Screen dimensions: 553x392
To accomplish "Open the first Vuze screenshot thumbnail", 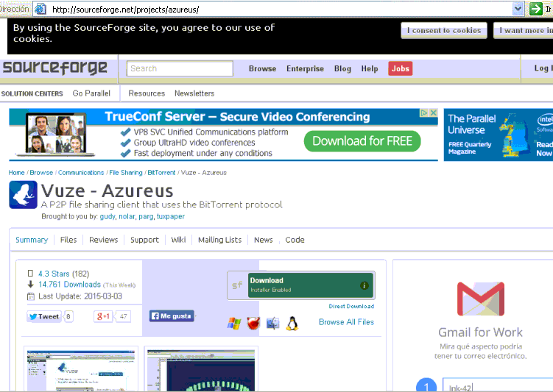I will (81, 370).
